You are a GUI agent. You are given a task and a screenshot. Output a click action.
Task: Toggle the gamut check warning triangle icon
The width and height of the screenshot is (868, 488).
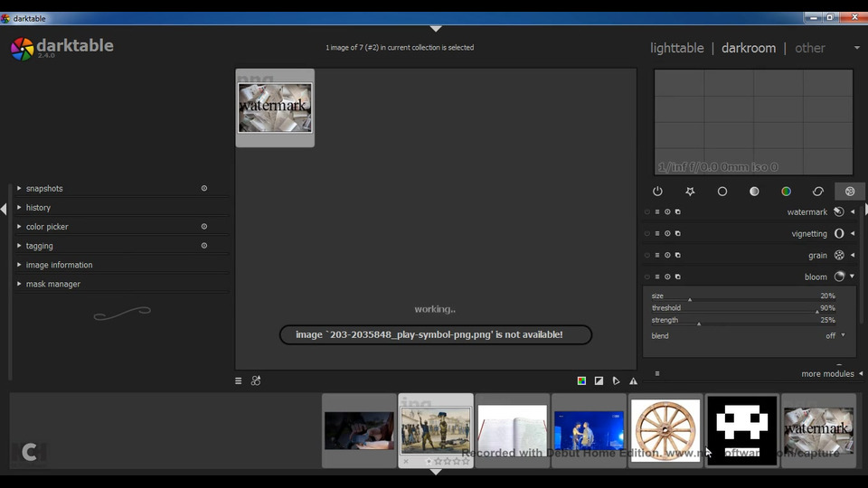633,381
